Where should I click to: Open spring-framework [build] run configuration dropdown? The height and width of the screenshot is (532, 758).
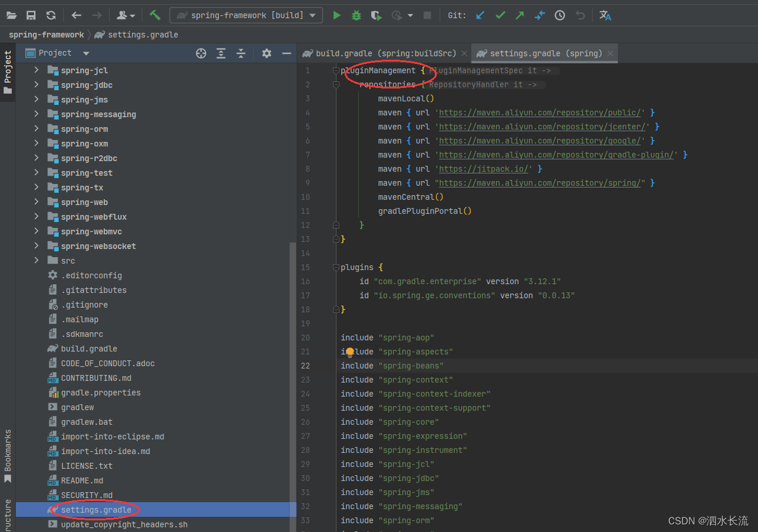pos(246,15)
